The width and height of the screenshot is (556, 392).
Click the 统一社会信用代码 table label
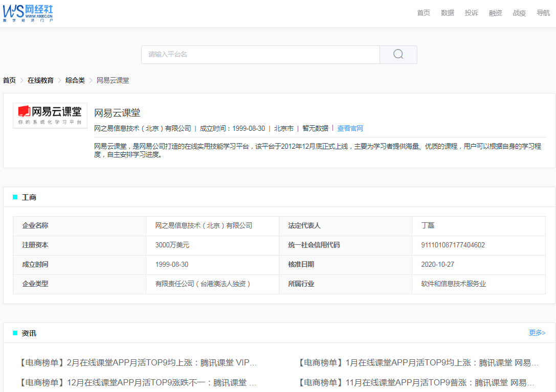[314, 245]
